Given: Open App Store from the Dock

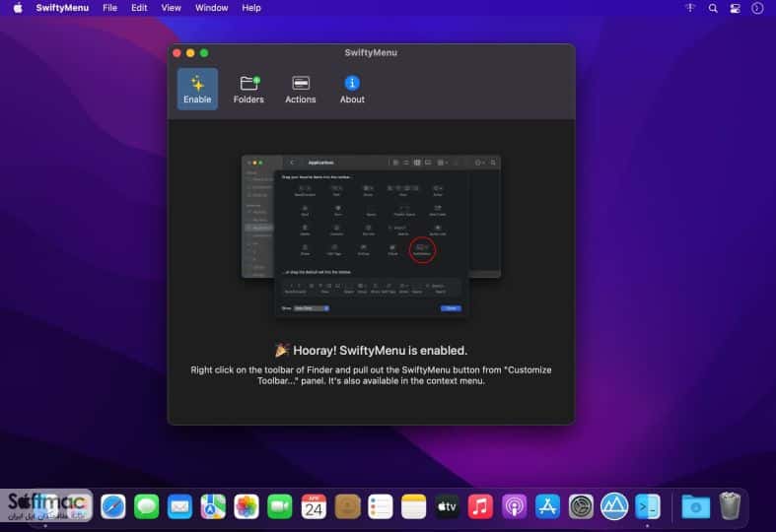Looking at the screenshot, I should click(547, 506).
